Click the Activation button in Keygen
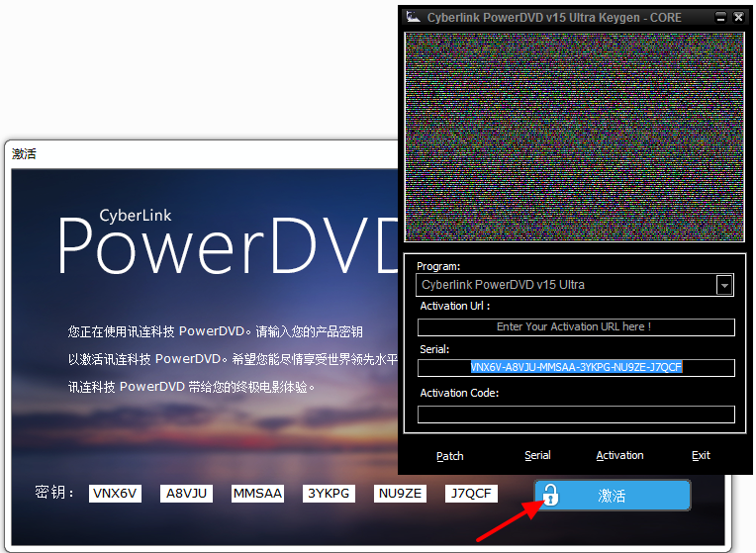 tap(619, 456)
